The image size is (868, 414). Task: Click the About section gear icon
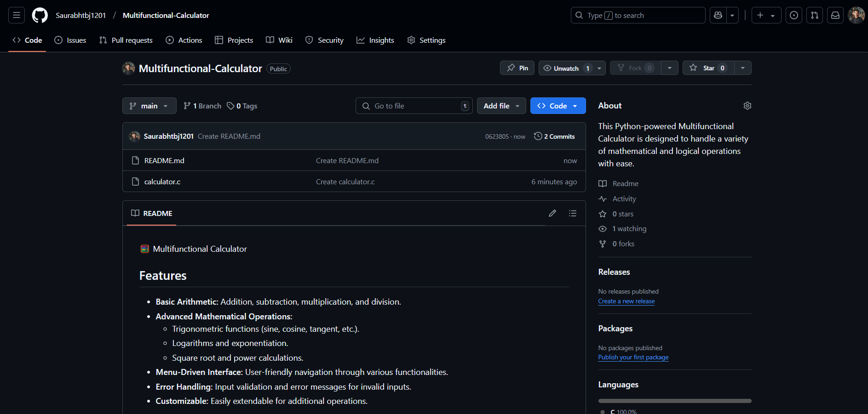click(x=747, y=106)
